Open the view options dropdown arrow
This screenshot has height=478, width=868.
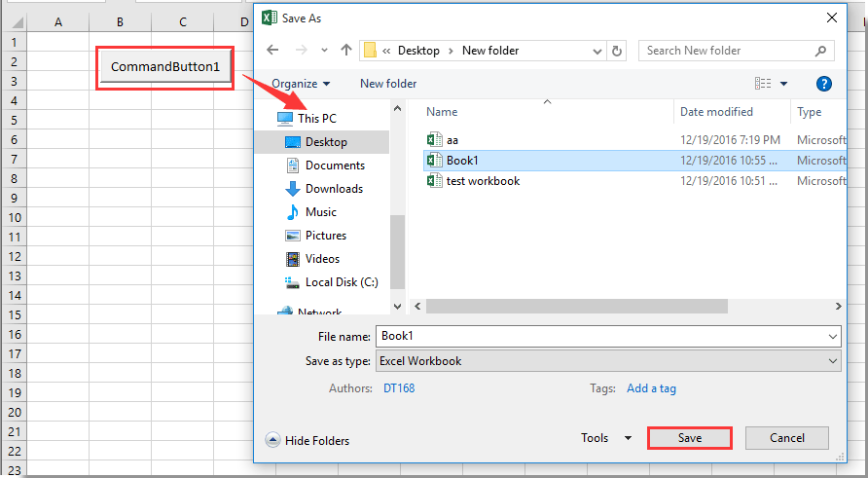(x=784, y=85)
